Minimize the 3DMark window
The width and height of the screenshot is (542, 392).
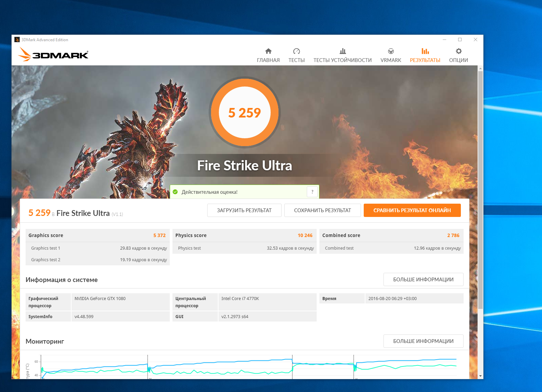tap(445, 40)
